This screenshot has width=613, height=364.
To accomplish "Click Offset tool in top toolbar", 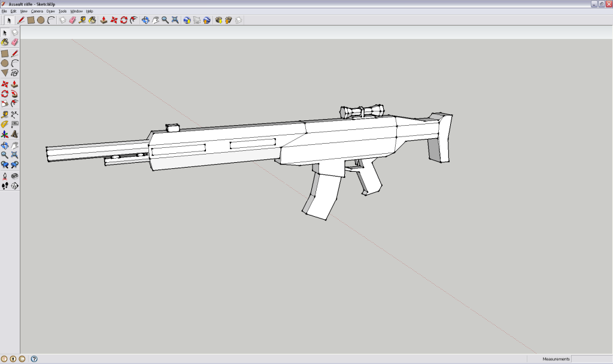I will point(133,20).
